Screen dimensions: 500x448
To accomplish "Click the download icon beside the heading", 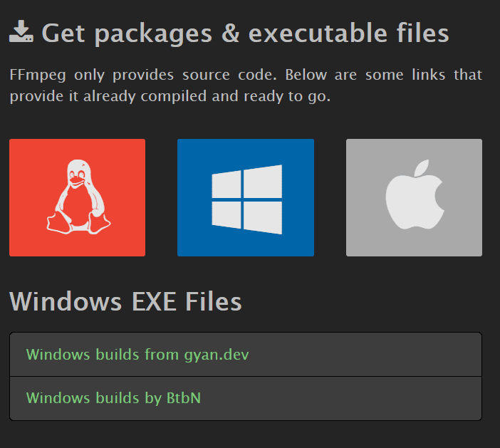I will (x=21, y=31).
